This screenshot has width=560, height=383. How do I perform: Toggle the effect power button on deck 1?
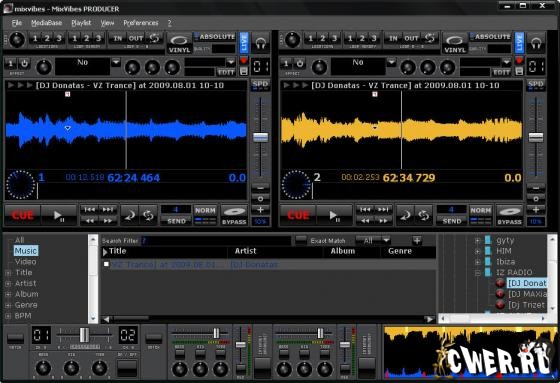tap(24, 64)
